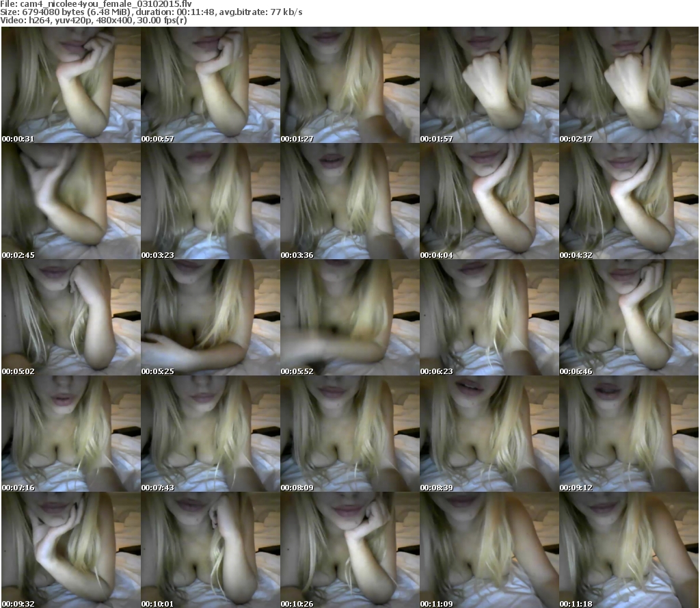Click the thumbnail labeled 00:06:23

[x=489, y=317]
